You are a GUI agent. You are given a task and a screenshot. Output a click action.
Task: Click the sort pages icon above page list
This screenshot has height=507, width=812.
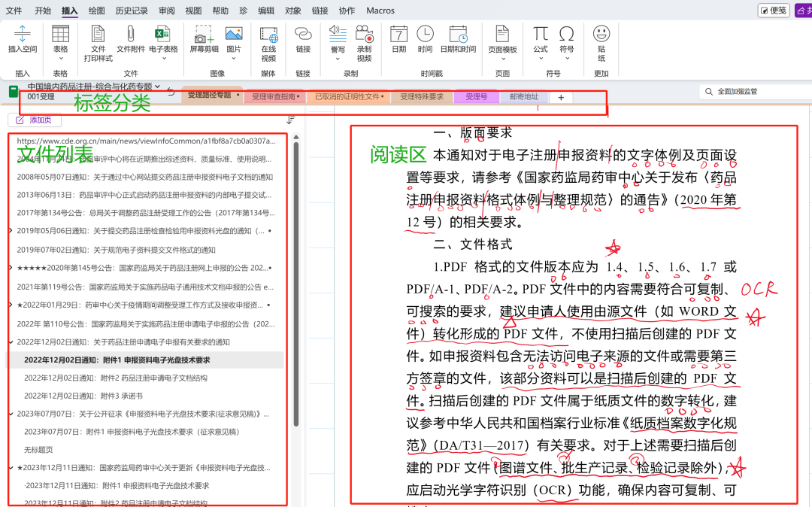point(290,120)
